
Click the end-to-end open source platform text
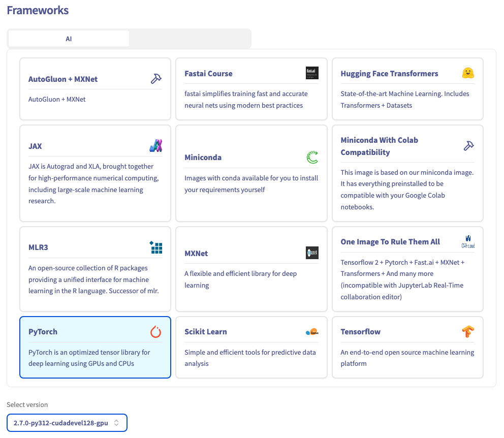(x=407, y=358)
